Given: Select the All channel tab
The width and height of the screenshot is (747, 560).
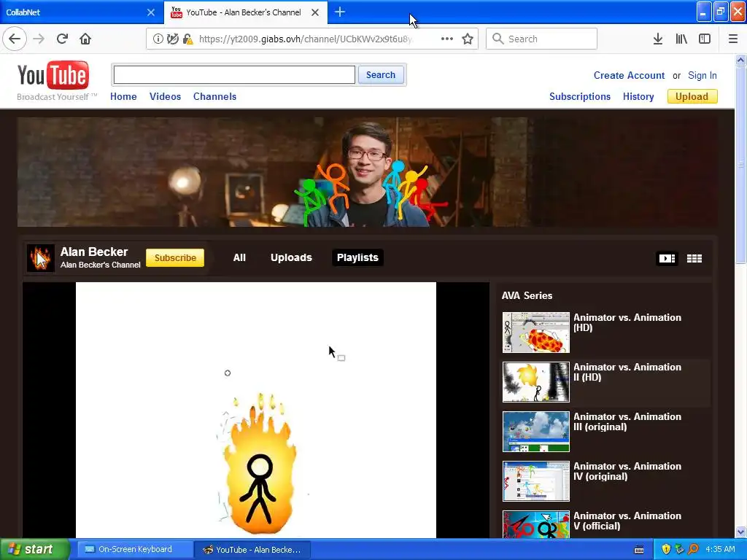Looking at the screenshot, I should [x=239, y=257].
